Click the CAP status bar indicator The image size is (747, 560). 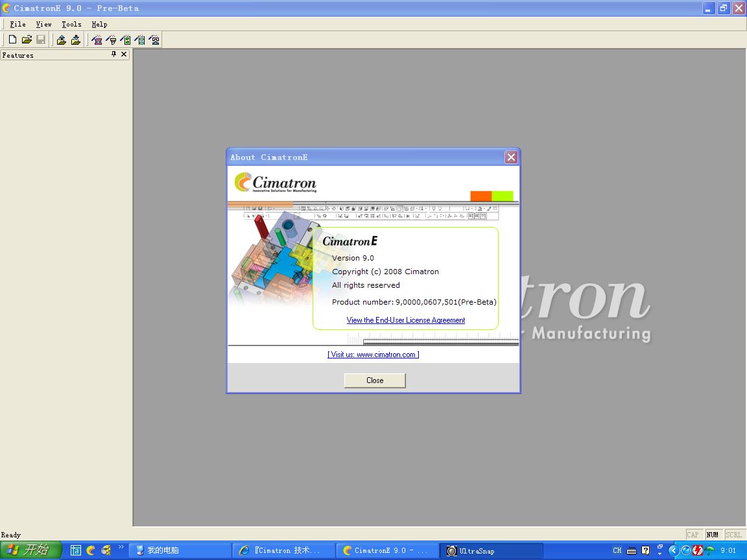(693, 535)
